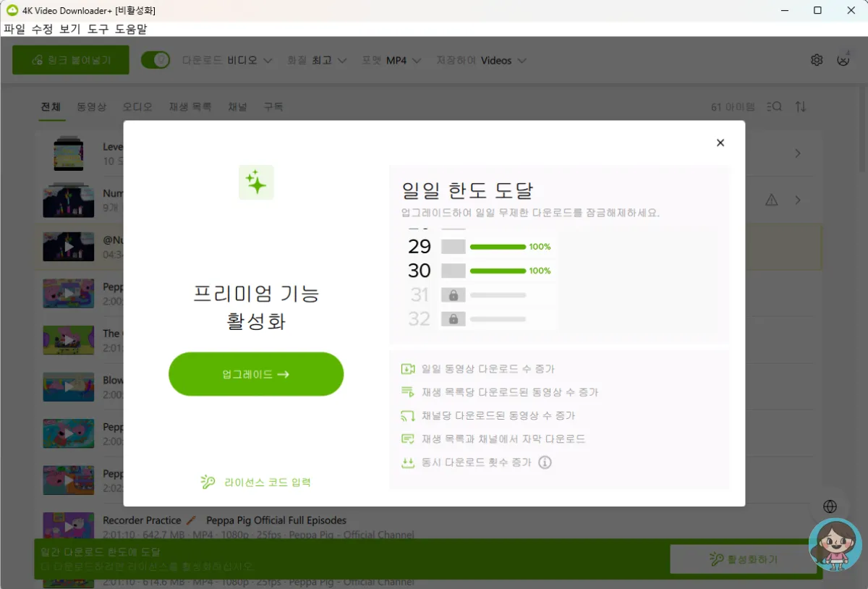868x589 pixels.
Task: Switch to the 동영상 tab
Action: tap(92, 106)
